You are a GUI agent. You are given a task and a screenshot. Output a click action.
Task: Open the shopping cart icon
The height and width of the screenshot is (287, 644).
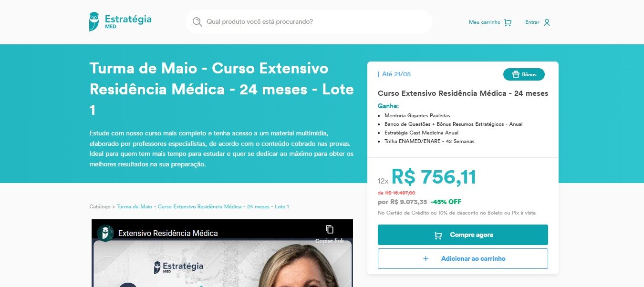tap(508, 22)
